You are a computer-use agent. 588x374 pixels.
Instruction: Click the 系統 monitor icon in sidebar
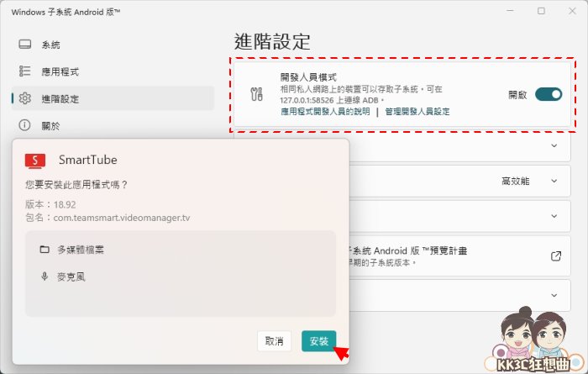coord(24,45)
